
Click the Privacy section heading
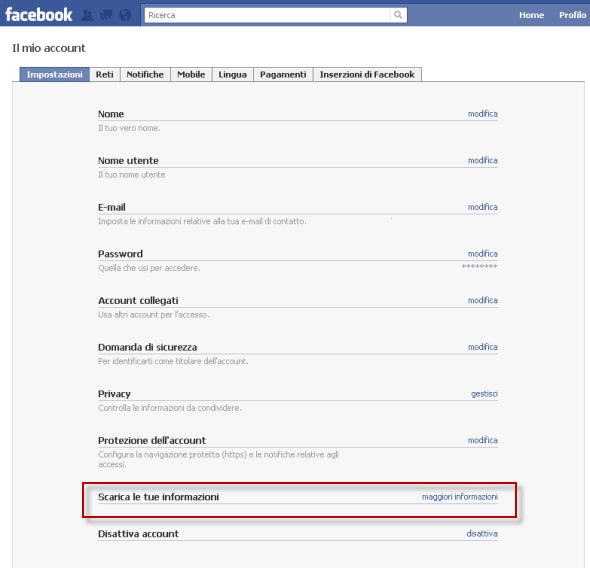[x=114, y=394]
